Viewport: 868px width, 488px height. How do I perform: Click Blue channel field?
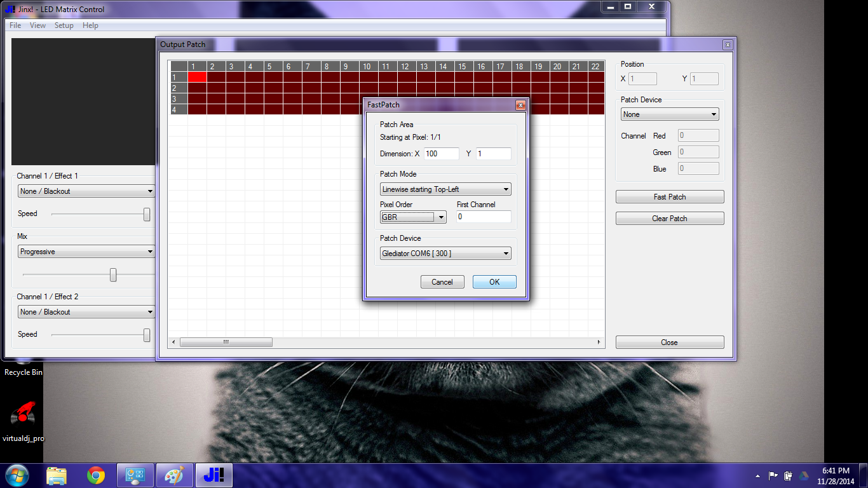(x=698, y=168)
